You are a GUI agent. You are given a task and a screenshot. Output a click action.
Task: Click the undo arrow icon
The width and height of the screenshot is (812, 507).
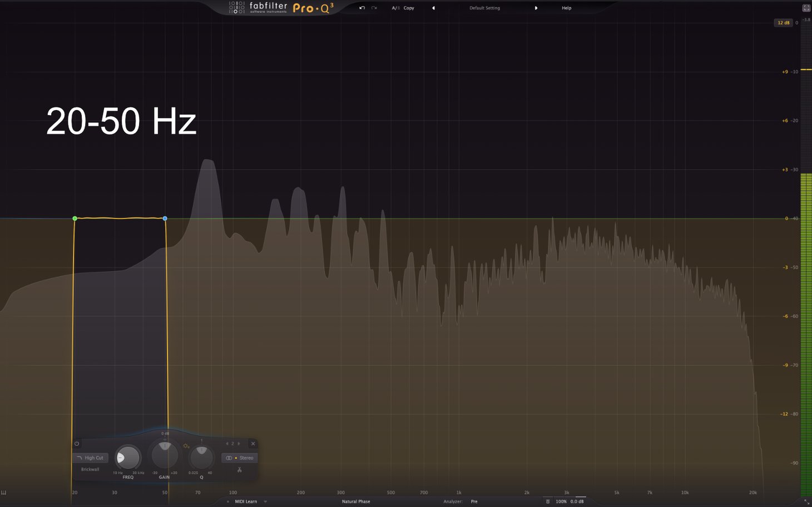[362, 8]
